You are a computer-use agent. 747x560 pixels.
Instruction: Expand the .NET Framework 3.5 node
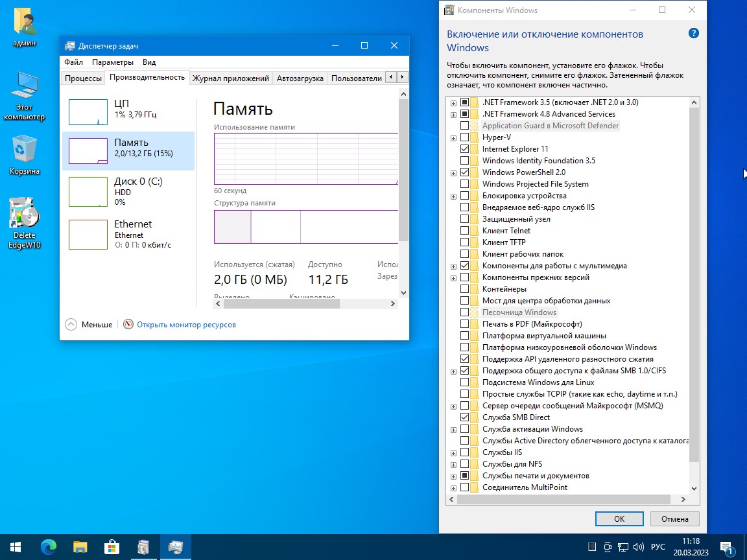coord(453,102)
